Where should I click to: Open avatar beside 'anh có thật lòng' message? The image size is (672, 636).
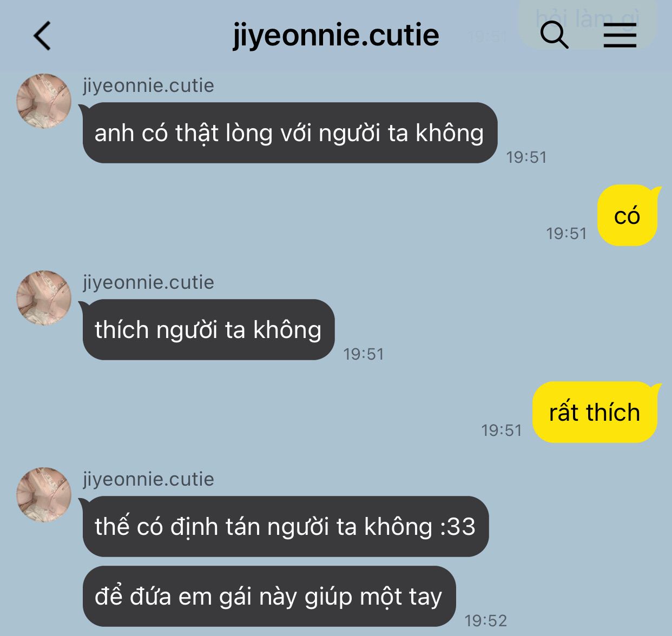44,101
